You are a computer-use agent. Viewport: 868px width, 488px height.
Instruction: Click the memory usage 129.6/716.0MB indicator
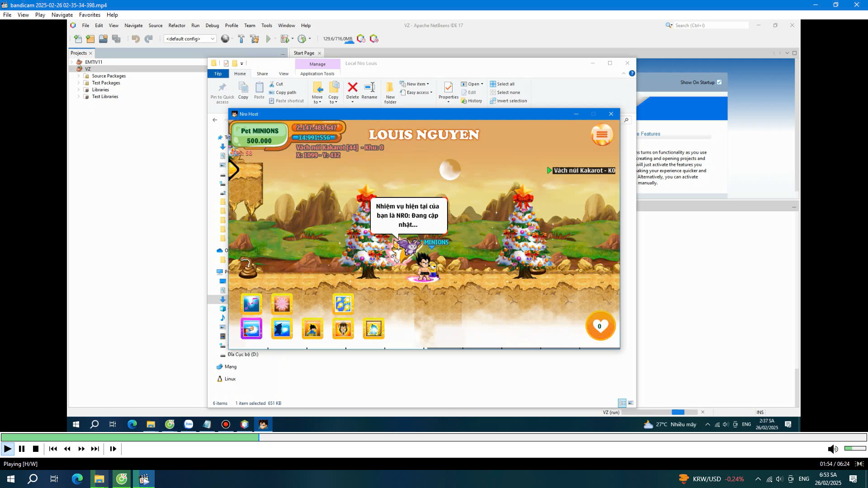coord(337,39)
